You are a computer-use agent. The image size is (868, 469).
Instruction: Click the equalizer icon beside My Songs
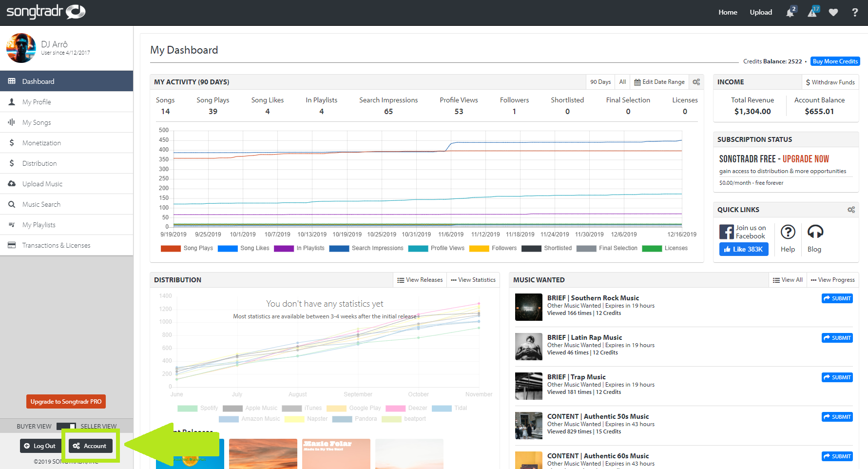point(12,122)
